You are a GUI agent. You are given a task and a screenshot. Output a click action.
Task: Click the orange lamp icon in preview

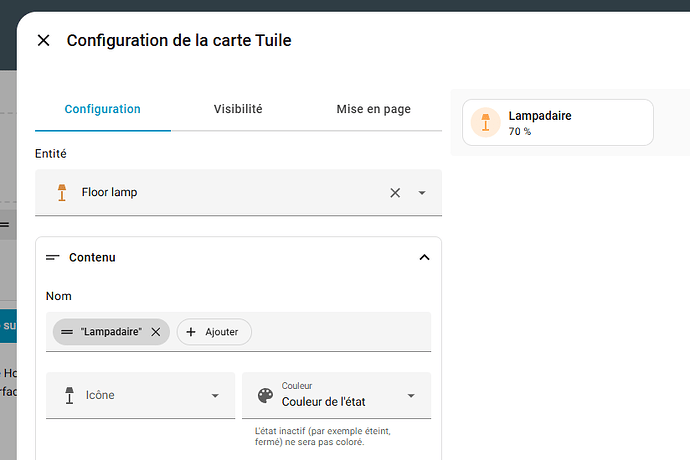485,122
